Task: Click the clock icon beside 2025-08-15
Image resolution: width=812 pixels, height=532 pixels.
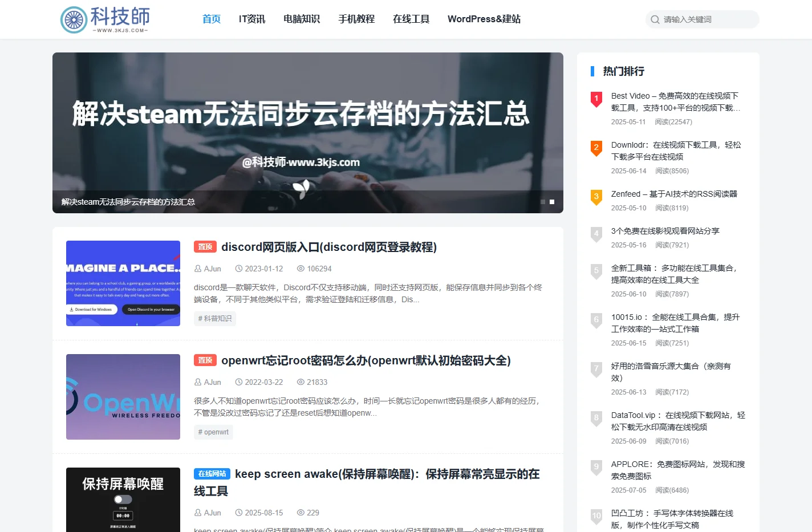Action: pyautogui.click(x=239, y=513)
